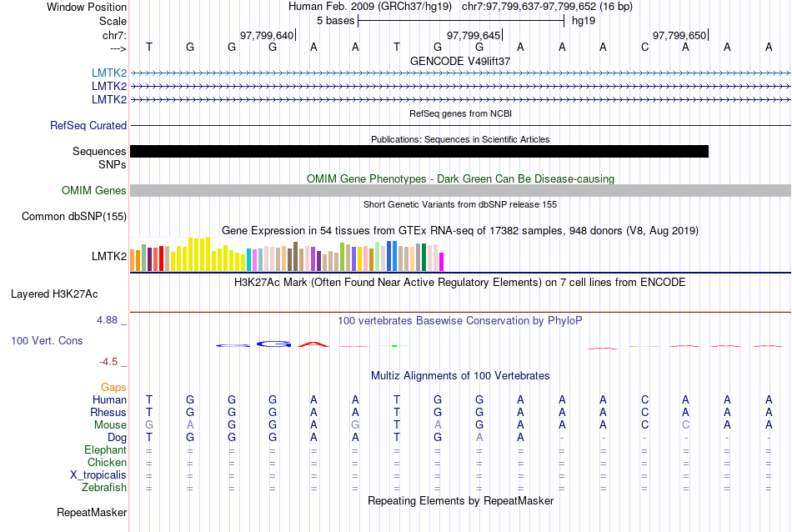Click the C base in the top ruler sequence
This screenshot has height=532, width=792.
point(644,47)
